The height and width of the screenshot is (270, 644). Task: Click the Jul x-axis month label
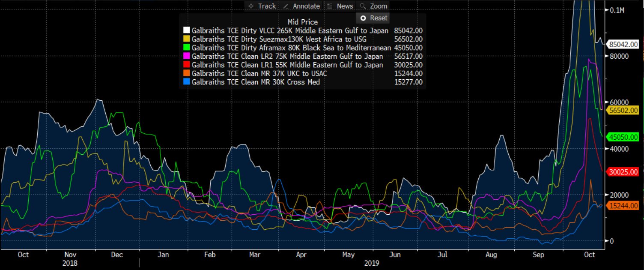[x=443, y=255]
